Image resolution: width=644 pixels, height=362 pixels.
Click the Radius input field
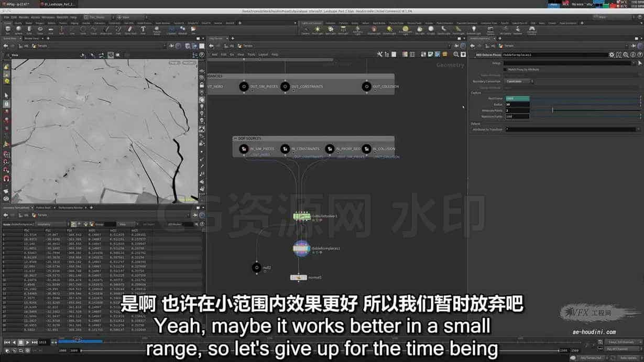pyautogui.click(x=517, y=104)
